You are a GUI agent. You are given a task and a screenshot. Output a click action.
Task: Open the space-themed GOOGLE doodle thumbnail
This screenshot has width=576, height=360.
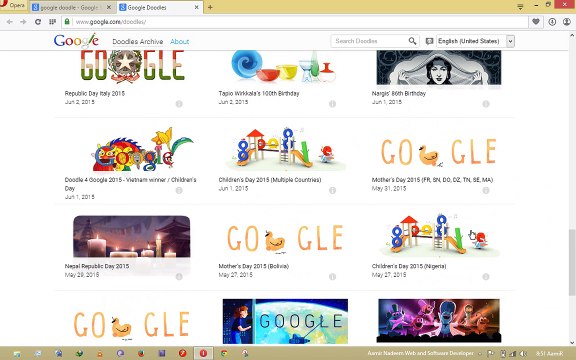[285, 321]
